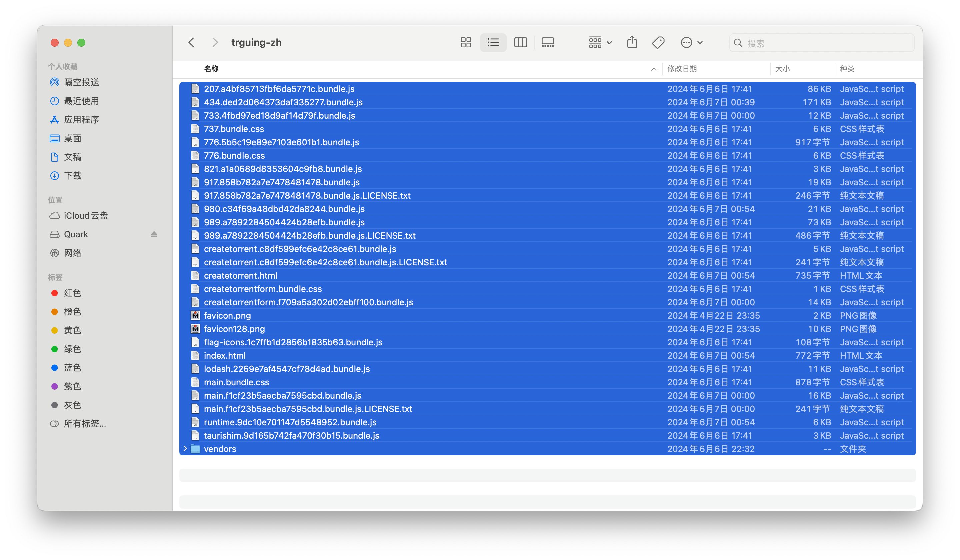This screenshot has width=960, height=560.
Task: Switch to gallery view
Action: pos(548,42)
